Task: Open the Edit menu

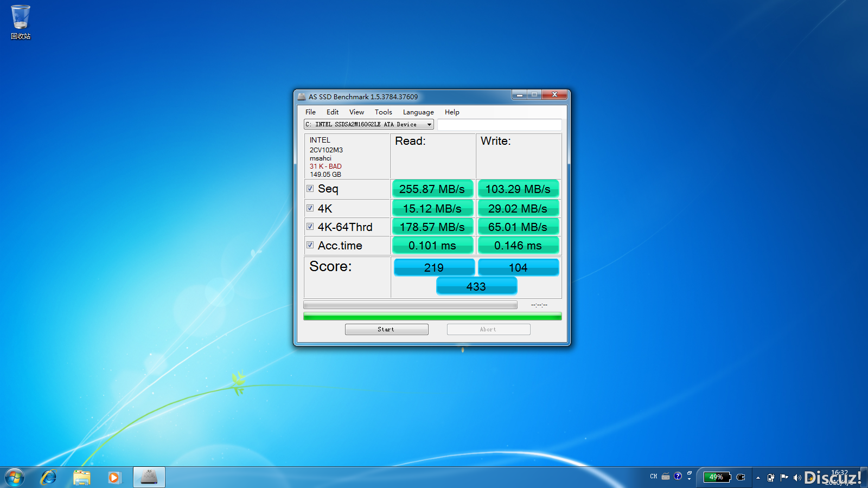Action: point(333,112)
